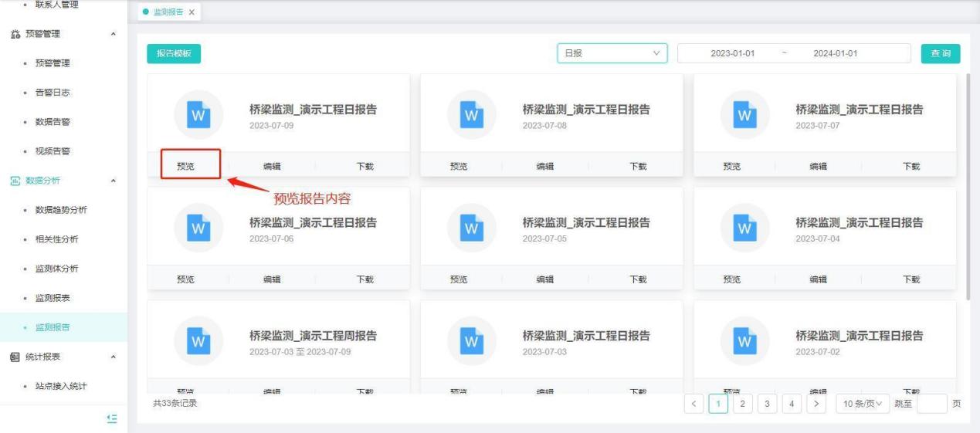Preview the 2023-07-09 daily report

[186, 166]
